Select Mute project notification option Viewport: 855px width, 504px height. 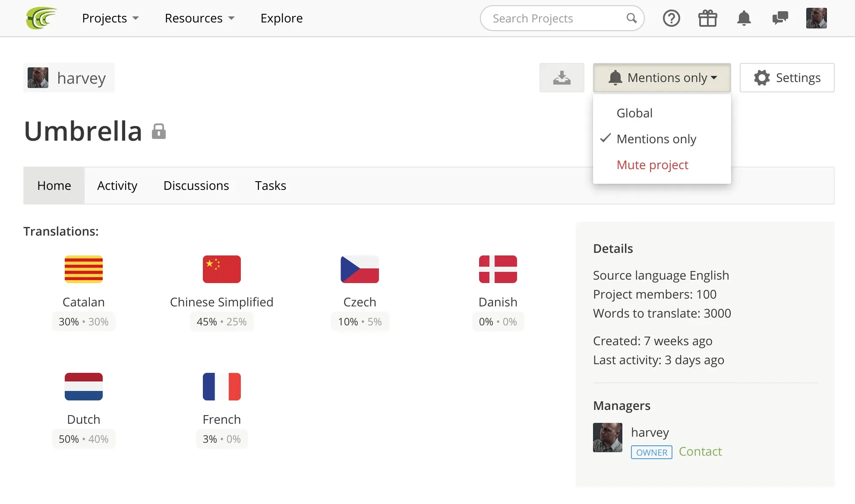tap(652, 164)
